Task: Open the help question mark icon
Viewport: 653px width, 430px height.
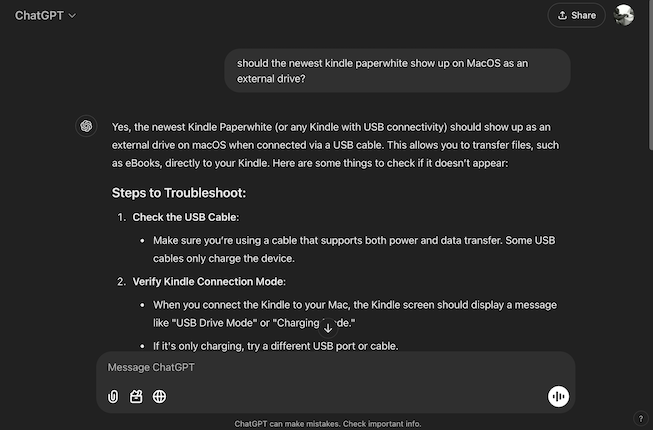Action: [x=640, y=418]
